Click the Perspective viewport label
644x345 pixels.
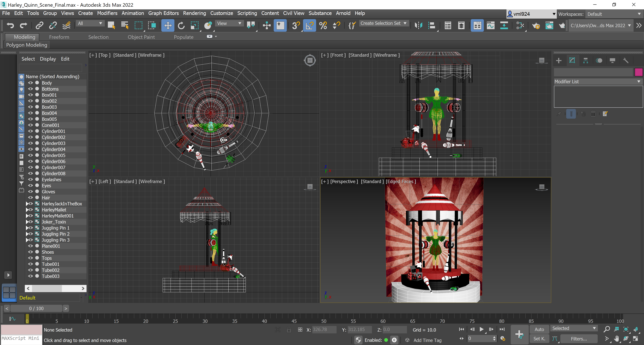click(344, 181)
